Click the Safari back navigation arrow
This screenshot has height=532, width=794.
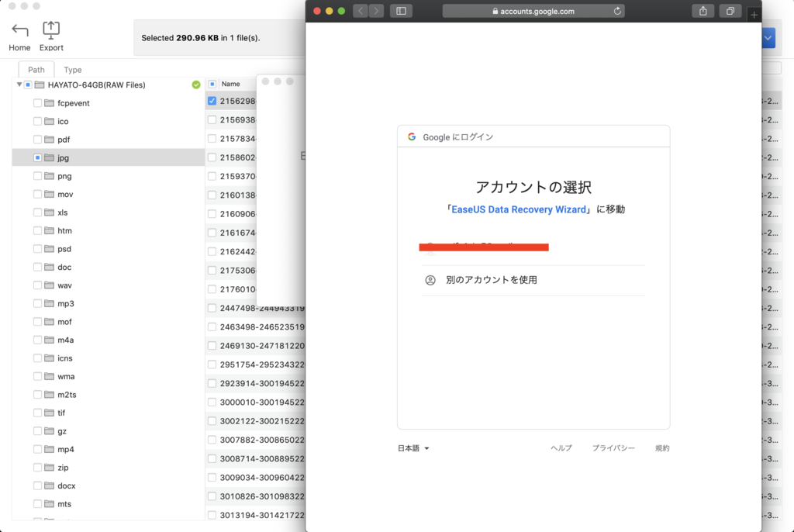360,11
